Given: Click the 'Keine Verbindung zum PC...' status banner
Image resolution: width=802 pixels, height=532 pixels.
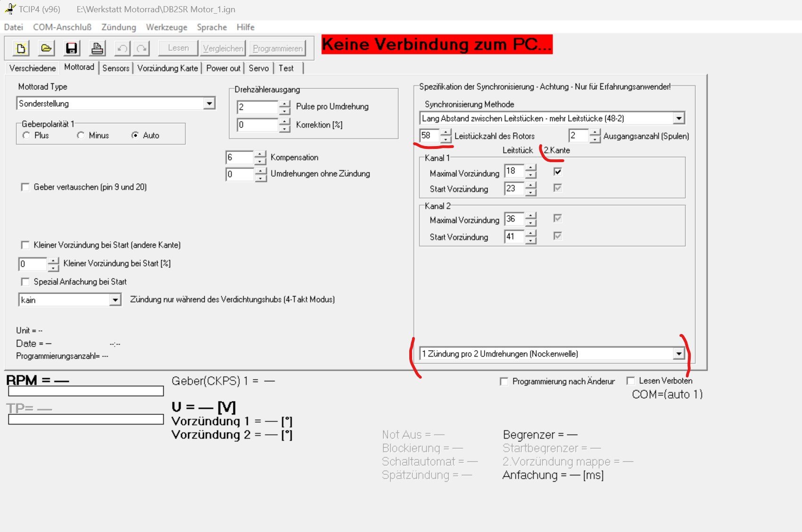Looking at the screenshot, I should pyautogui.click(x=437, y=44).
